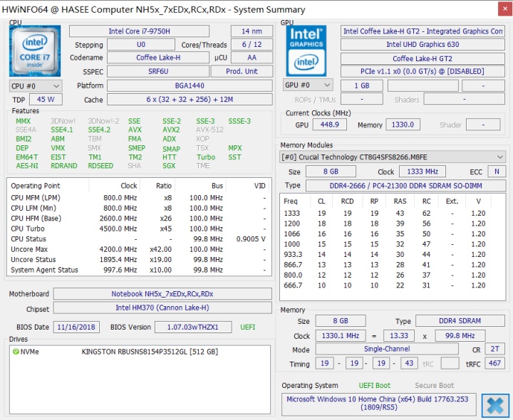
Task: Click the Platform BGA1440 field
Action: point(190,85)
